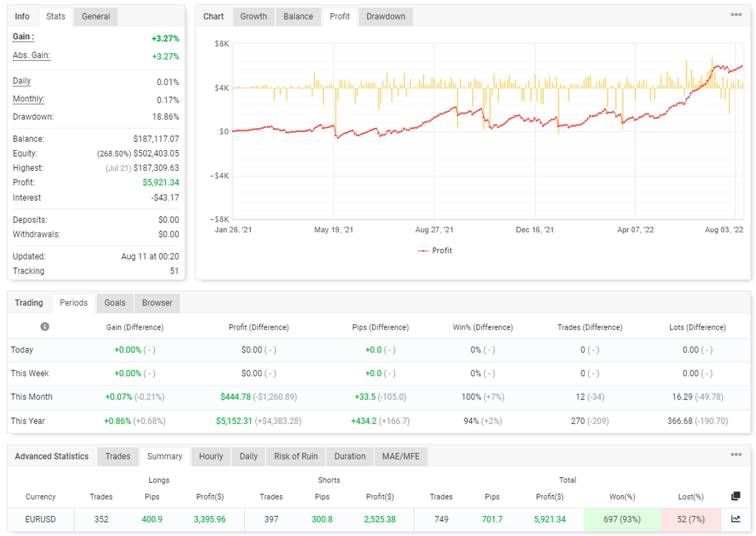Image resolution: width=756 pixels, height=536 pixels.
Task: Click This Month lots value 16.29
Action: point(682,397)
